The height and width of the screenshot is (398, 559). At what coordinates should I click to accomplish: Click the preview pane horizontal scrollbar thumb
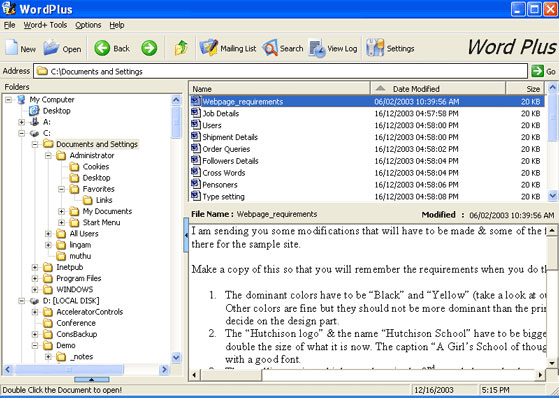(232, 375)
